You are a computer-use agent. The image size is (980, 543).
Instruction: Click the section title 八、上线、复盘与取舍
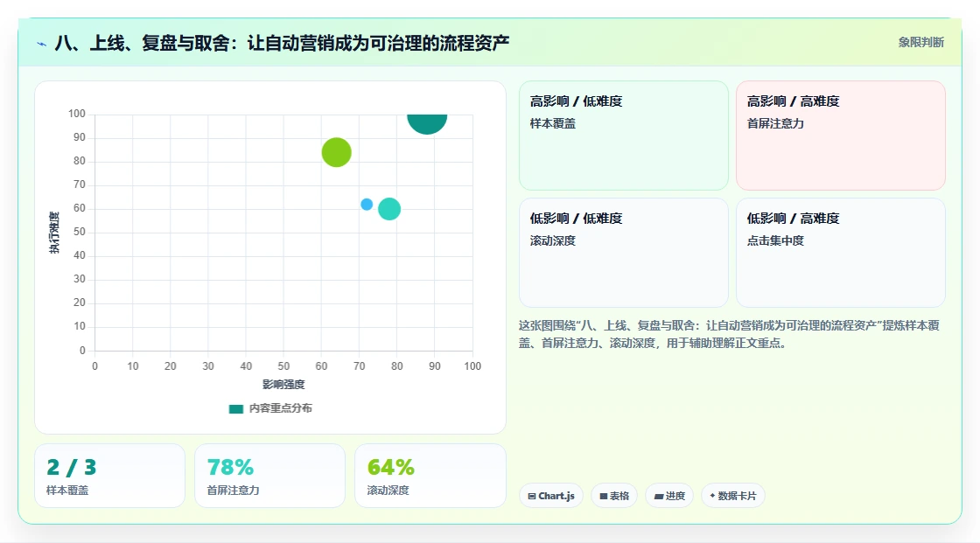pos(282,43)
